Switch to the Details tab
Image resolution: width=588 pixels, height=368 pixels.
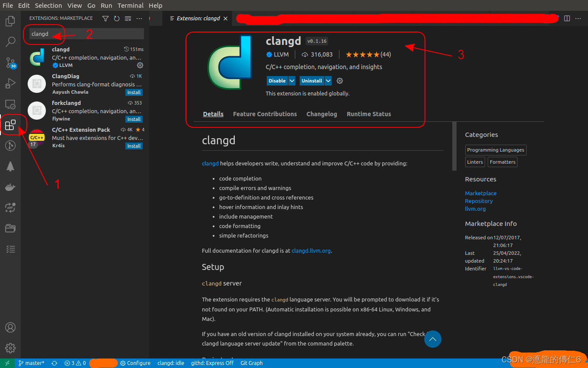tap(213, 114)
